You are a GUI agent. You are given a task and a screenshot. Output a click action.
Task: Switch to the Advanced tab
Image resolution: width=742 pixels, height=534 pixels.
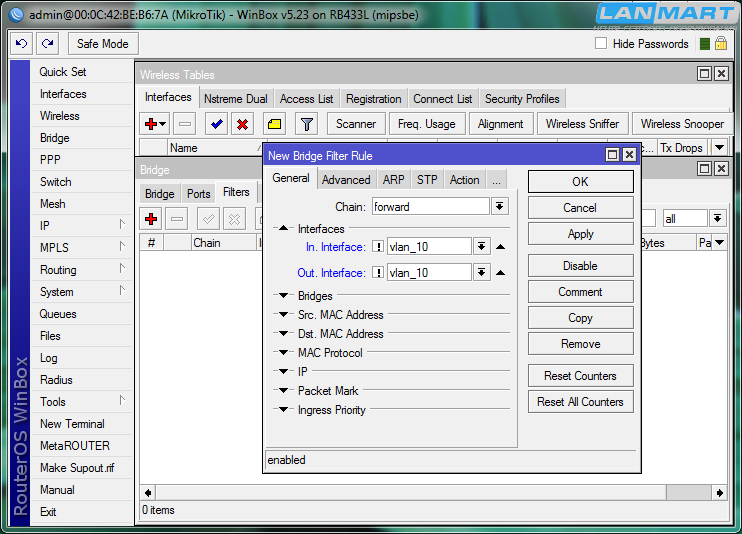[346, 180]
